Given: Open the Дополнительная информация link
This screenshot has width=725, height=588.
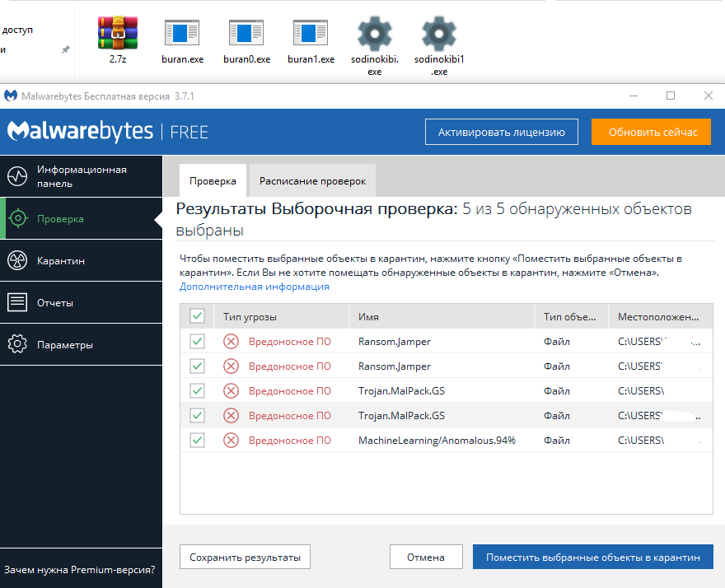Looking at the screenshot, I should (x=255, y=286).
